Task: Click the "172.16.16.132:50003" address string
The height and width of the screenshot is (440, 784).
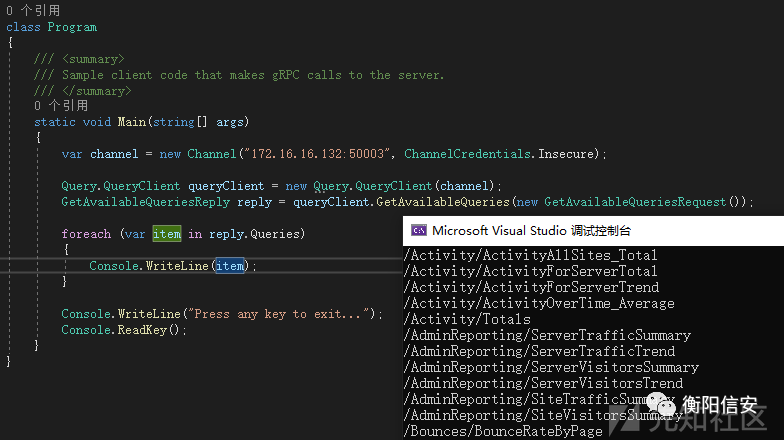Action: [317, 154]
